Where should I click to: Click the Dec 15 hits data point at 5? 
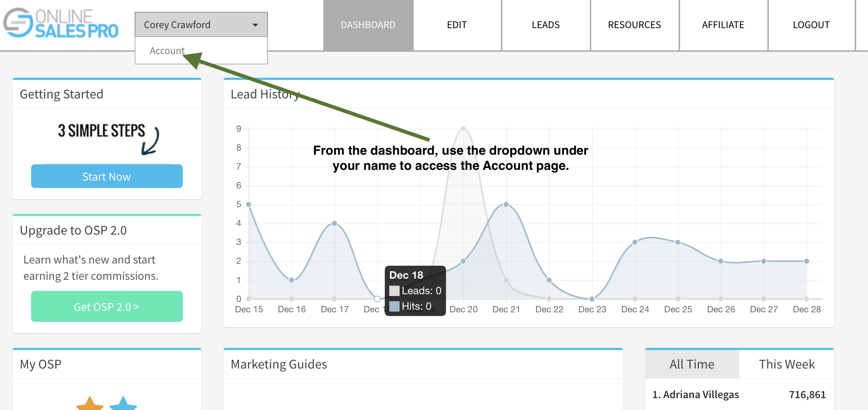(x=249, y=204)
